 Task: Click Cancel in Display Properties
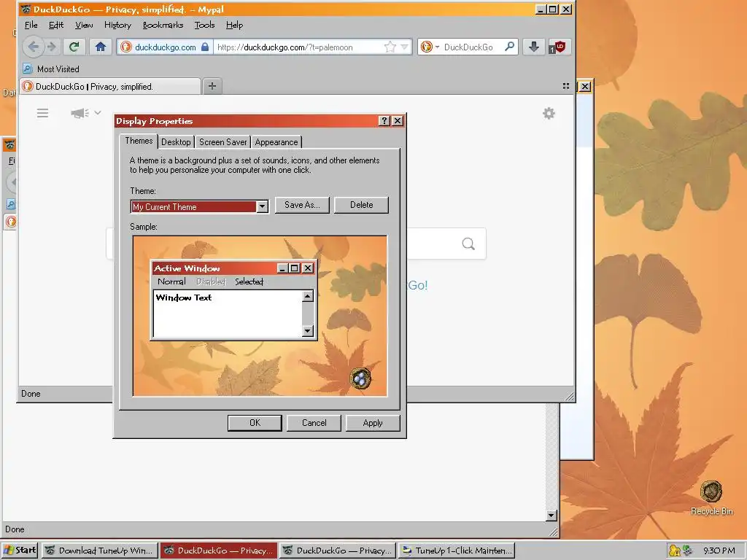pyautogui.click(x=314, y=423)
